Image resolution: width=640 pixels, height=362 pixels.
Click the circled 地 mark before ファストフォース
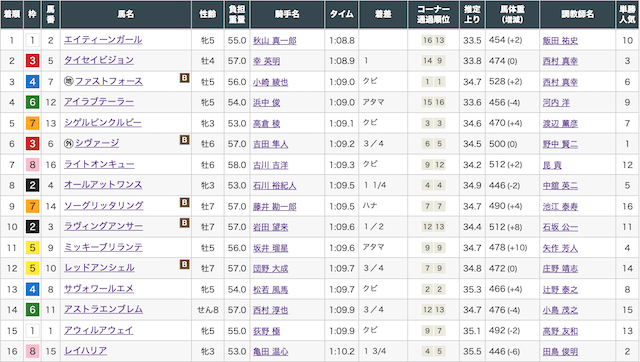click(69, 81)
